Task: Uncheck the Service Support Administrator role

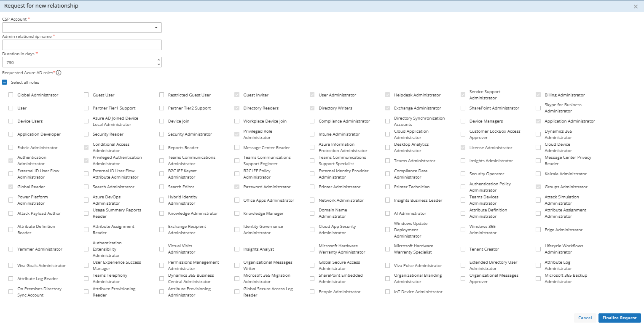Action: (463, 95)
